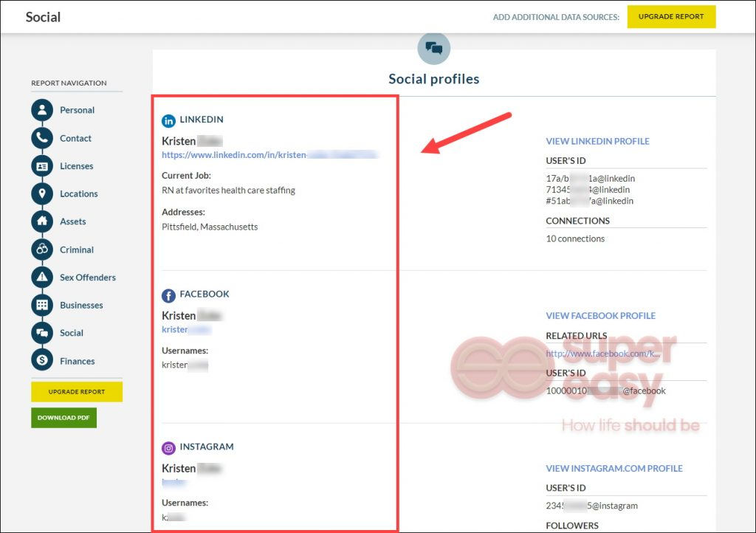Click the Assets house icon
Viewport: 756px width, 533px height.
(x=42, y=221)
